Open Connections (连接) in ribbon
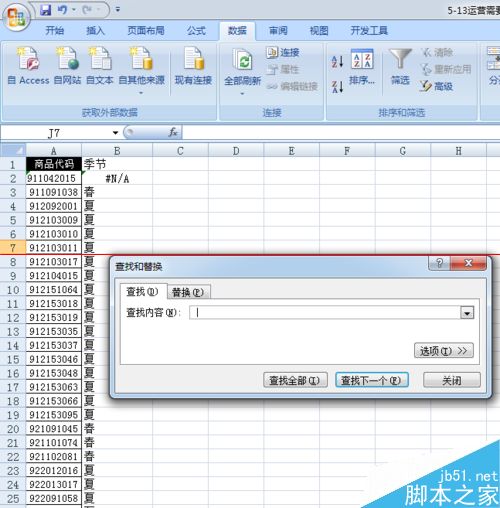 pos(283,52)
